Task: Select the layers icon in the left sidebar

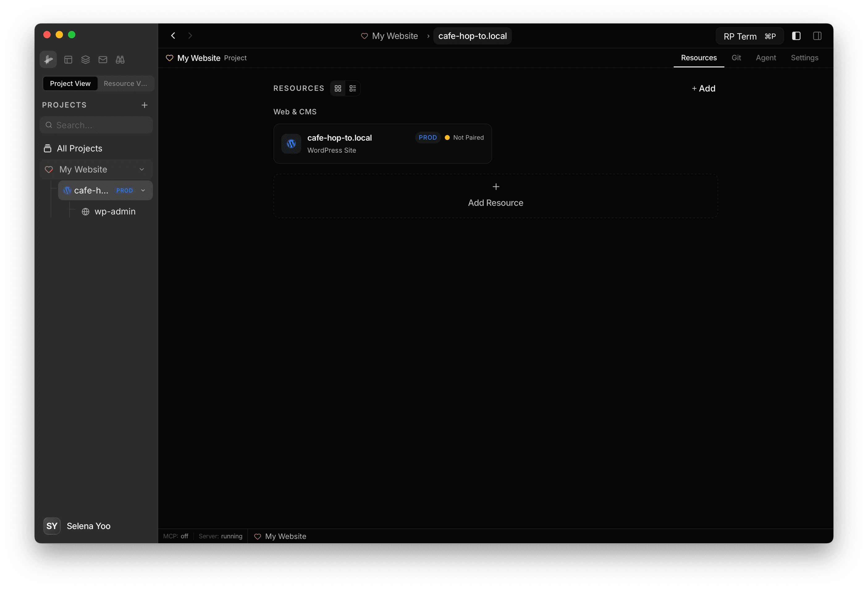Action: pyautogui.click(x=85, y=59)
